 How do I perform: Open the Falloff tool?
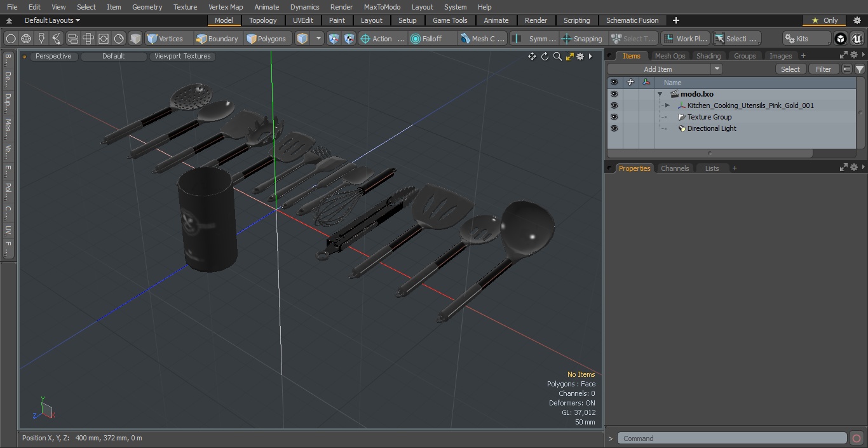[x=432, y=39]
